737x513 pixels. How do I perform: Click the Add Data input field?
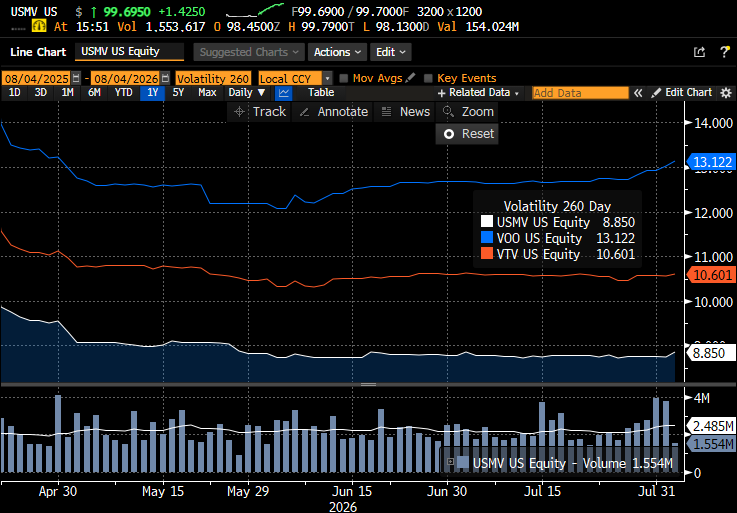(x=580, y=93)
